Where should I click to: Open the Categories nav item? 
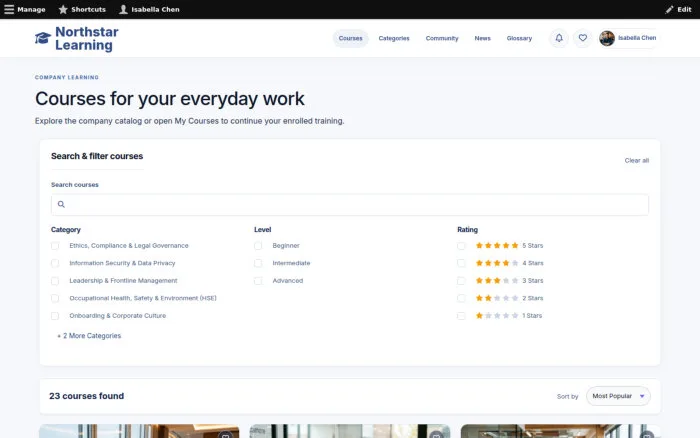click(x=394, y=38)
